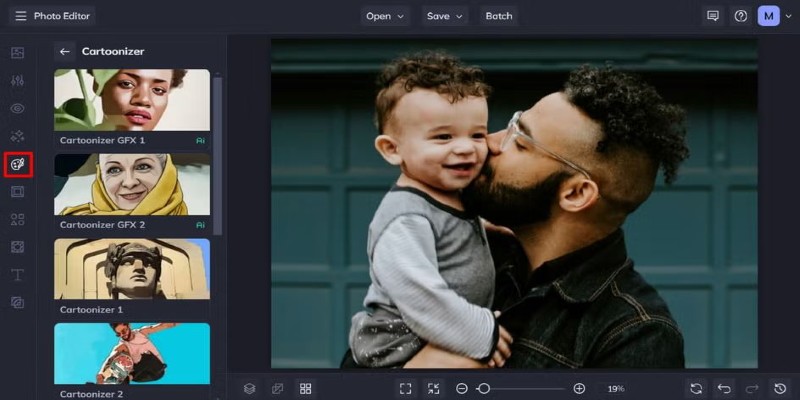Screen dimensions: 800x400
Task: Open the history clock icon
Action: click(780, 388)
